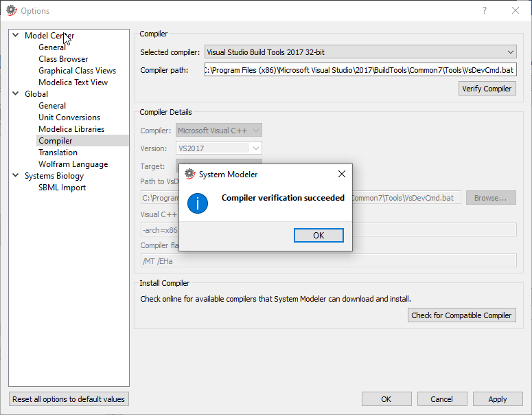Click the Compiler path input field
Viewport: 532px width, 415px height.
click(x=360, y=70)
